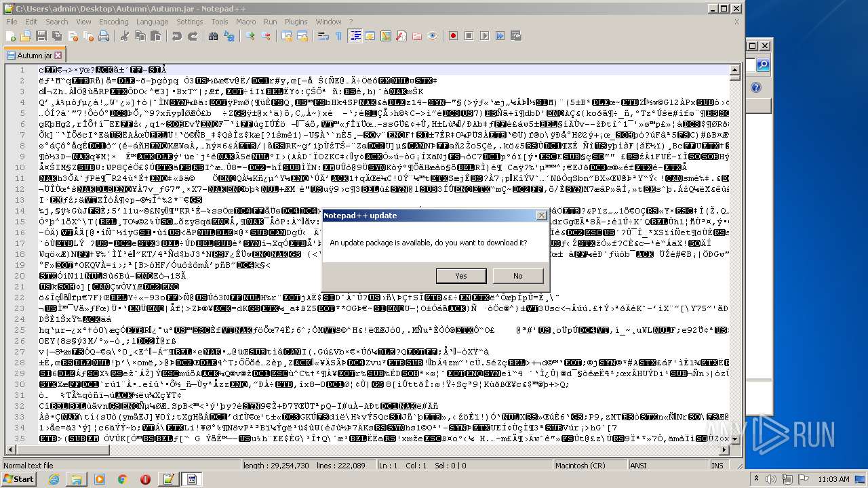868x488 pixels.
Task: Toggle word wrap in the toolbar
Action: (x=323, y=35)
